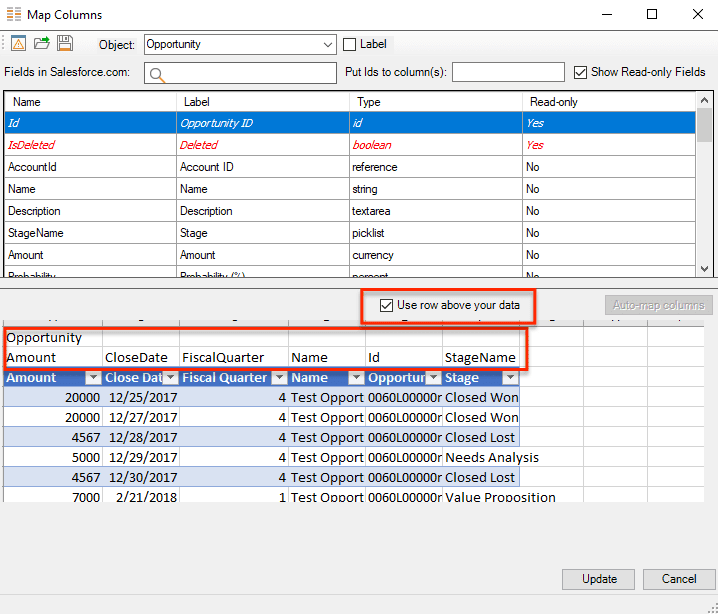Click the search magnifier in Fields box

(x=157, y=75)
